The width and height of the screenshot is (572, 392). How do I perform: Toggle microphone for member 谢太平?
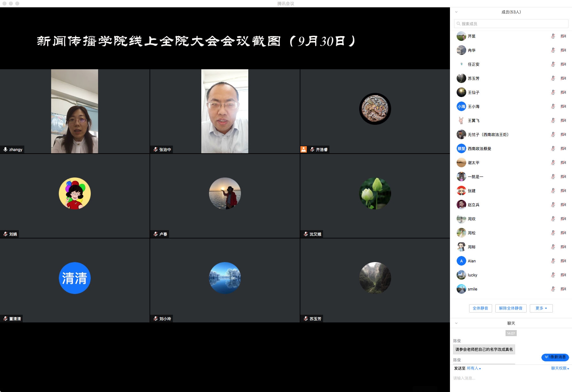point(553,163)
